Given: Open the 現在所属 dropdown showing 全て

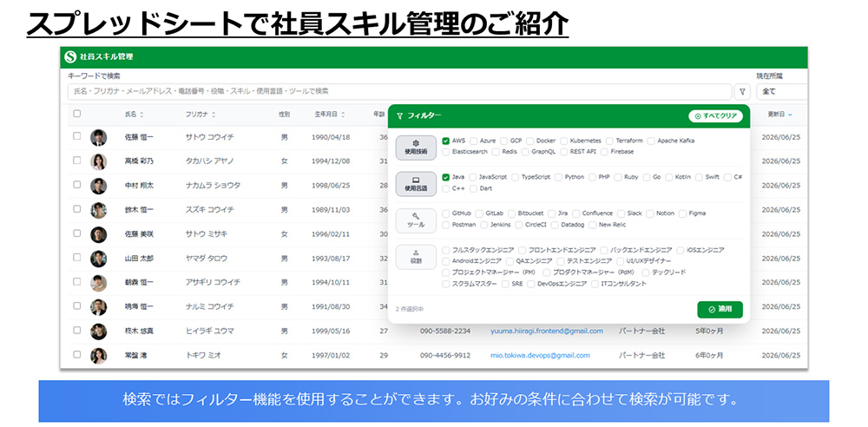Looking at the screenshot, I should tap(782, 91).
